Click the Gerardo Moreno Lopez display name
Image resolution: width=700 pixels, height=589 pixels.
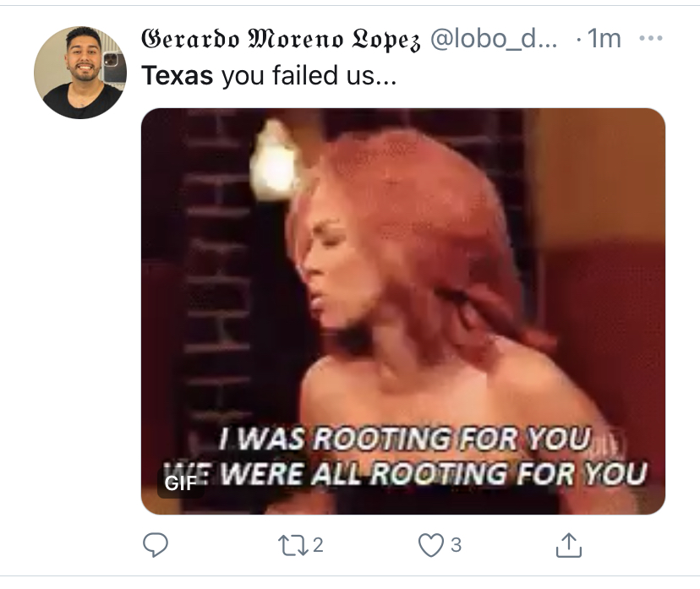click(281, 40)
